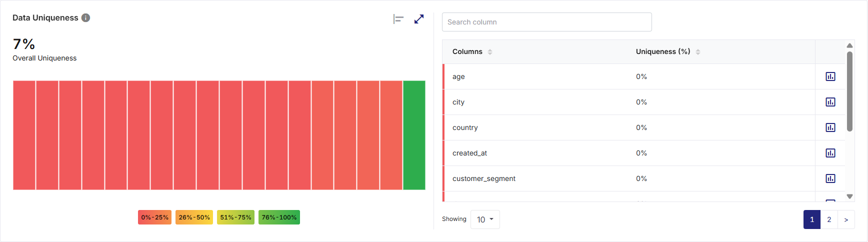
Task: Open chart details for the city column
Action: click(830, 102)
